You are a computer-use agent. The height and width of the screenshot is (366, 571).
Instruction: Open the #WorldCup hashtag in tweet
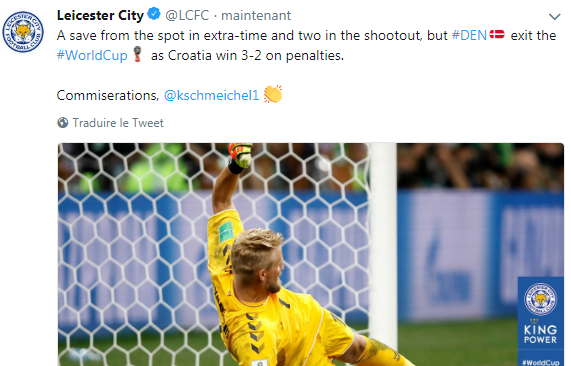(x=92, y=55)
